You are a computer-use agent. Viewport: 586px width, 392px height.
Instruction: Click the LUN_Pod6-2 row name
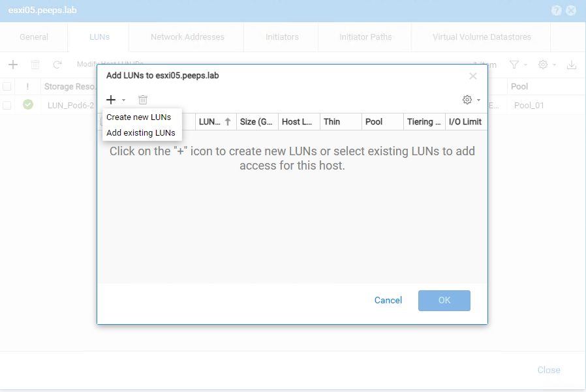[71, 106]
